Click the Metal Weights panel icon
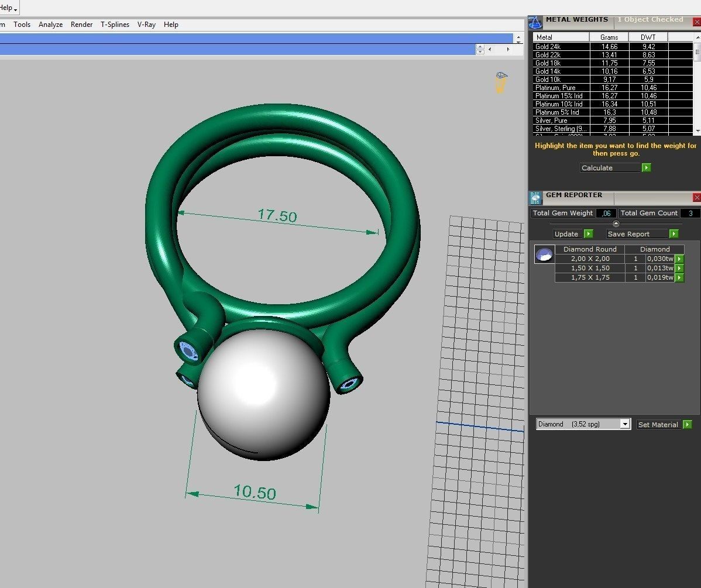 [535, 22]
